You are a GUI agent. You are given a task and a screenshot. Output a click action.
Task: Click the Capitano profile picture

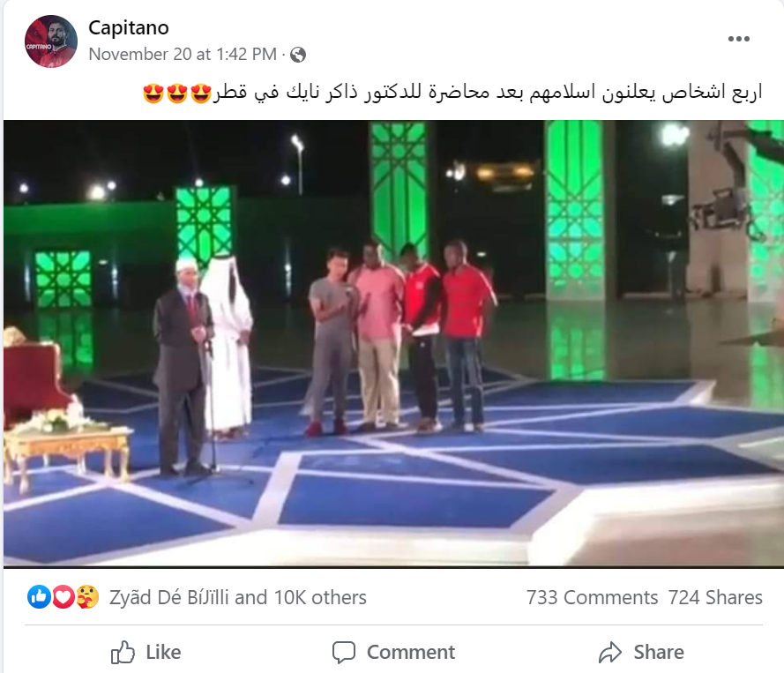click(51, 41)
